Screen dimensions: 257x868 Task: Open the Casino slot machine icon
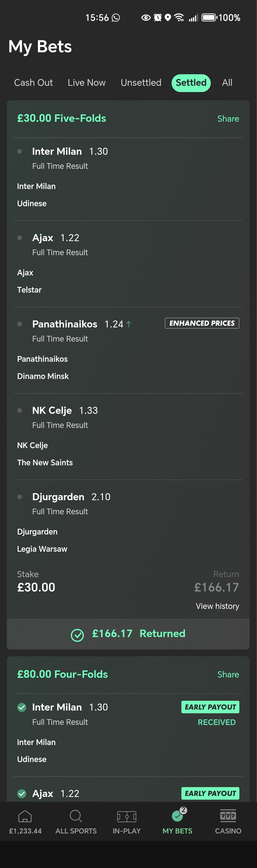coord(228,816)
